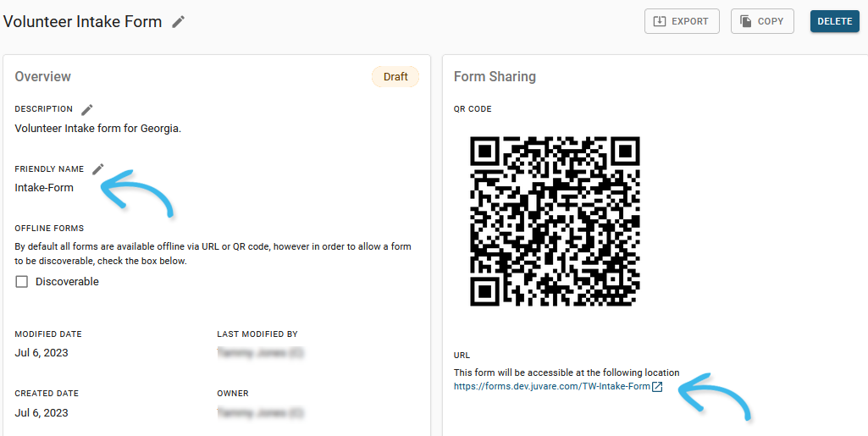Edit the Description using its pencil icon
Viewport: 868px width, 436px height.
87,109
